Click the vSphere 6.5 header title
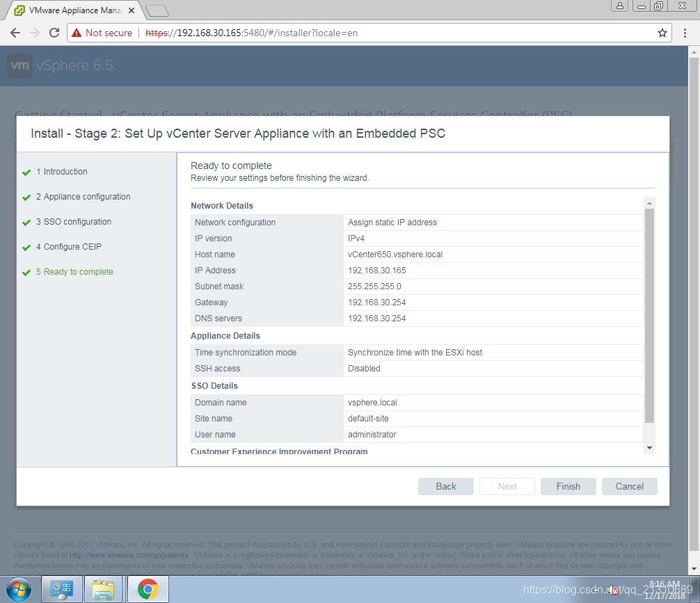The image size is (700, 603). [74, 65]
